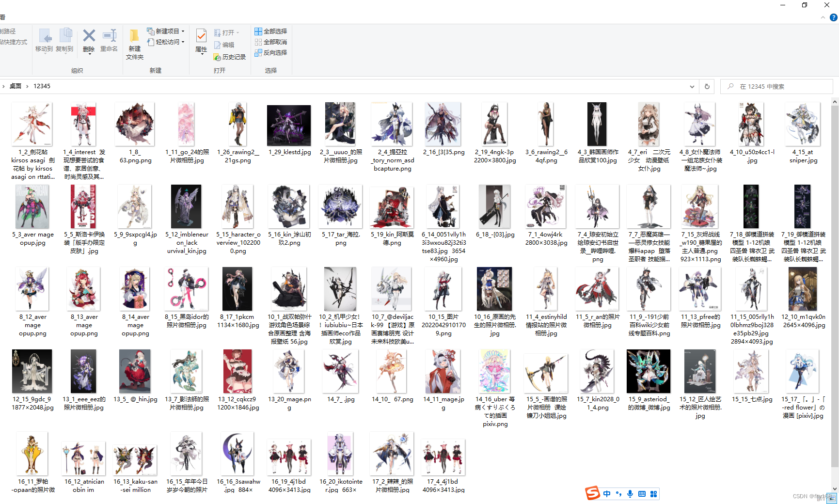
Task: Expand the Easy access (轻松访问) dropdown
Action: tap(183, 42)
